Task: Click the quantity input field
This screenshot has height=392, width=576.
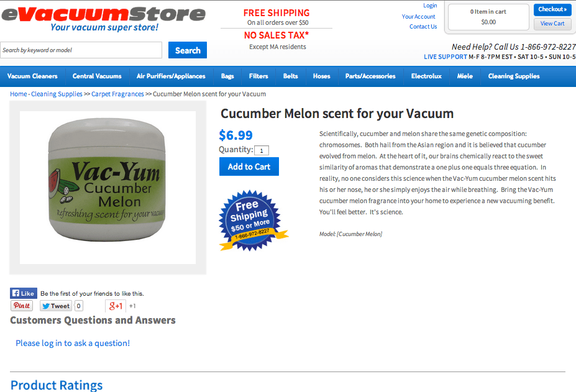Action: (262, 150)
